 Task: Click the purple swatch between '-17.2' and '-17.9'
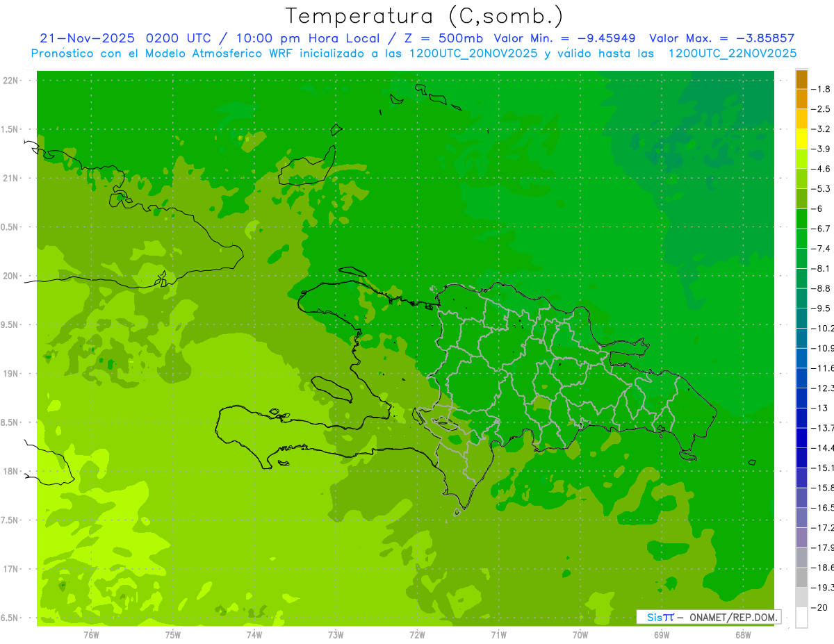pos(801,537)
